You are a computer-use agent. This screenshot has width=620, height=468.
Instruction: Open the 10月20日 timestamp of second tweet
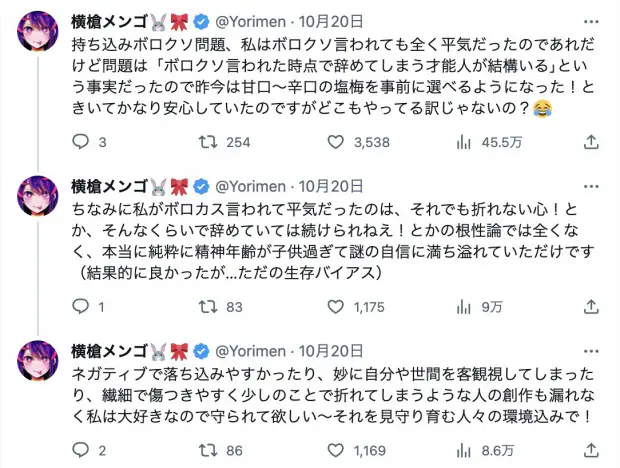click(x=331, y=186)
